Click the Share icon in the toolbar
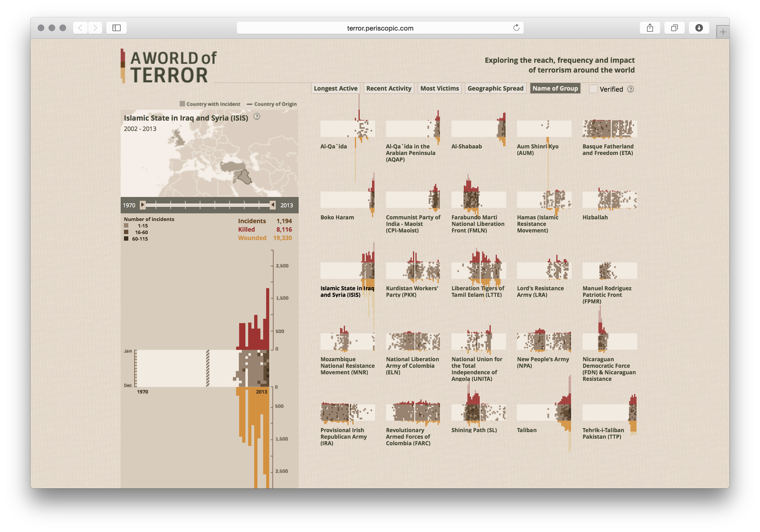Image resolution: width=760 pixels, height=532 pixels. click(x=650, y=28)
